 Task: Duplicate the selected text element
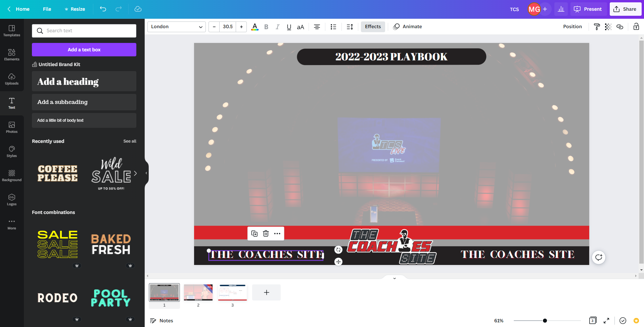click(254, 233)
